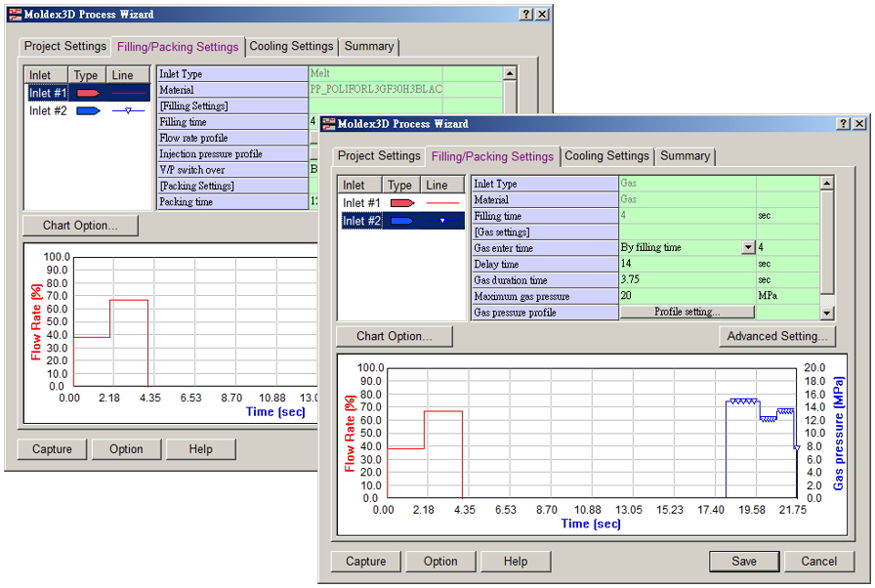875x588 pixels.
Task: Open Cooling Settings tab in the back window
Action: (x=291, y=46)
